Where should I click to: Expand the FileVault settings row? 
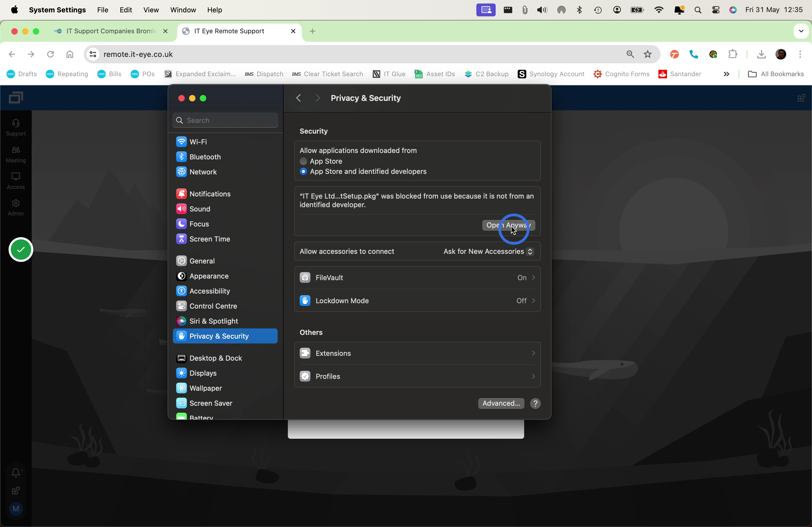tap(417, 277)
